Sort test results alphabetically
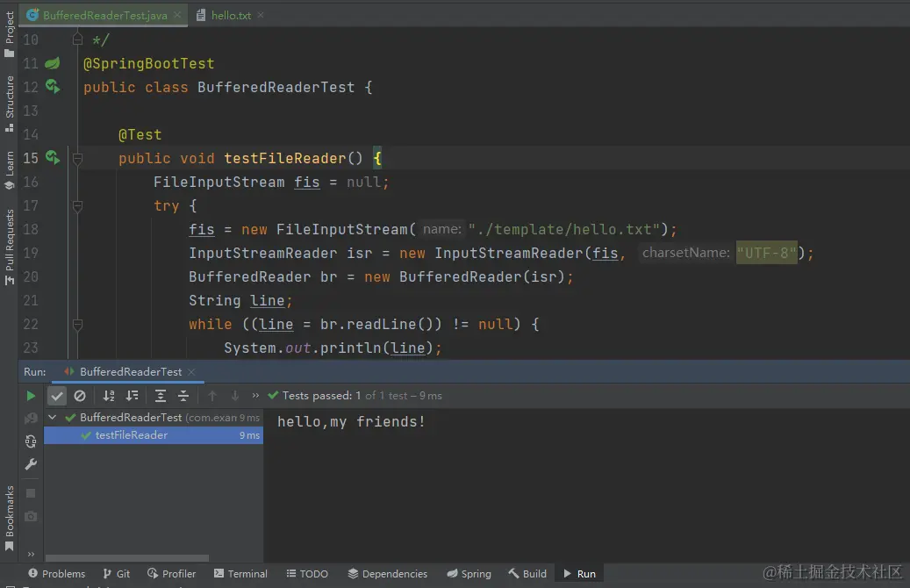 pyautogui.click(x=109, y=396)
